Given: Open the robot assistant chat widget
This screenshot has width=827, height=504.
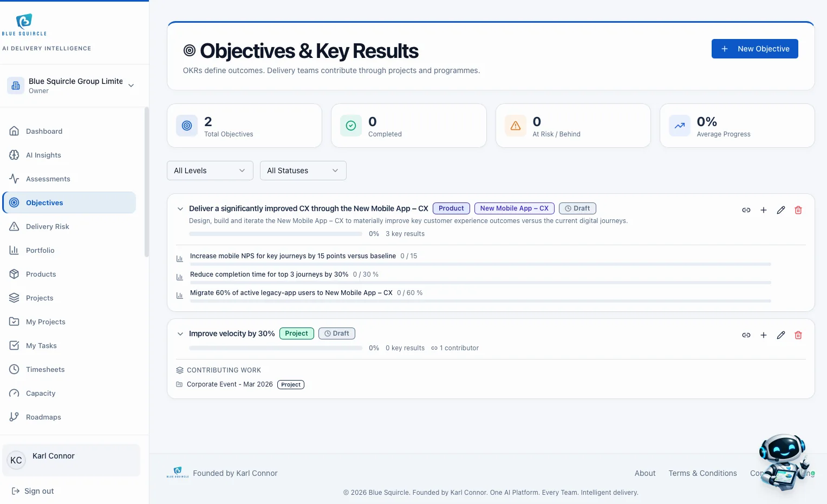Looking at the screenshot, I should coord(784,463).
